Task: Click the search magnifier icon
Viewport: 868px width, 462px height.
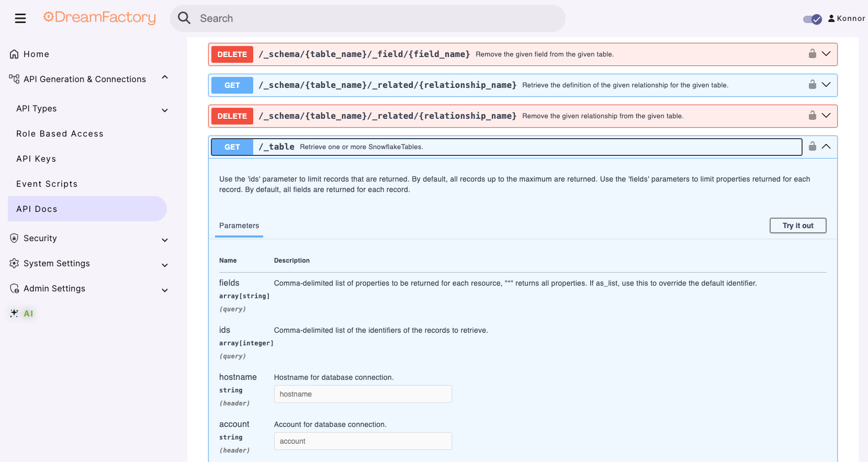Action: tap(184, 18)
